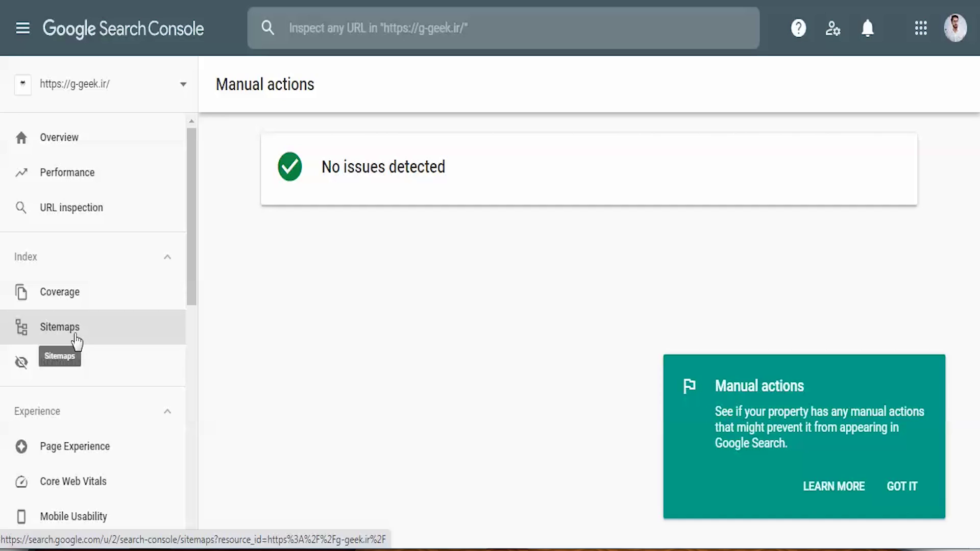
Task: Open the notifications bell
Action: 868,28
